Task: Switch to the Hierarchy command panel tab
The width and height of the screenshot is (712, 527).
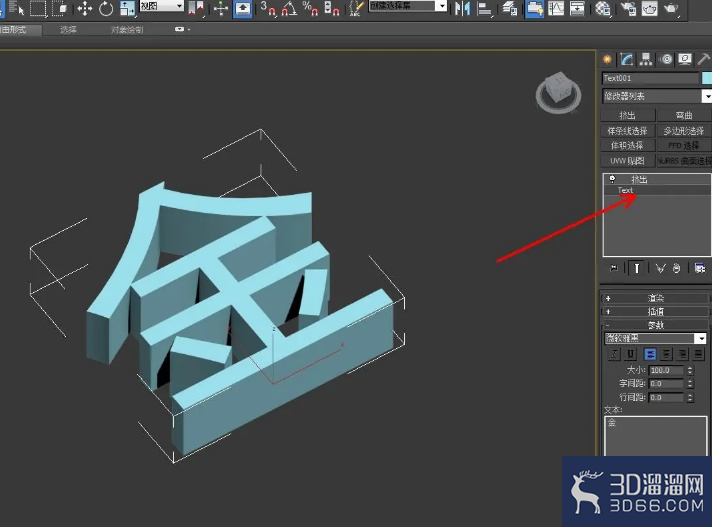Action: (646, 59)
